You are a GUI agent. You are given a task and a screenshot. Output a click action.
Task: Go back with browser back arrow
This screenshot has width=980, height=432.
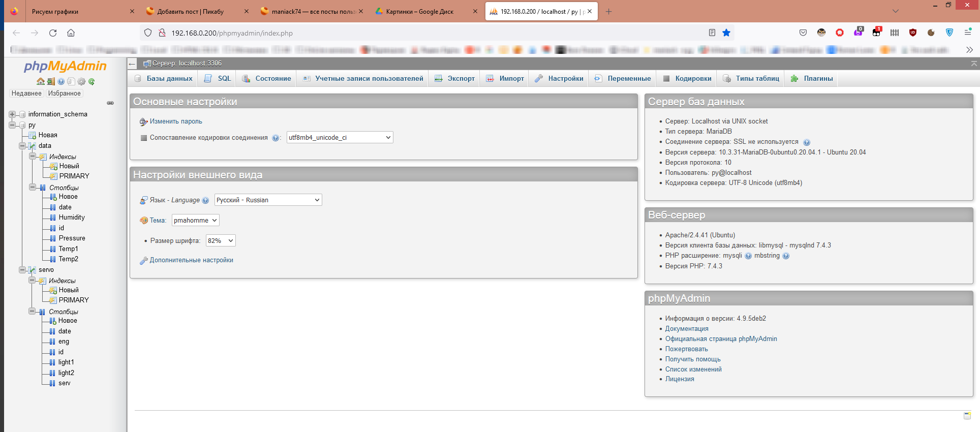[16, 33]
